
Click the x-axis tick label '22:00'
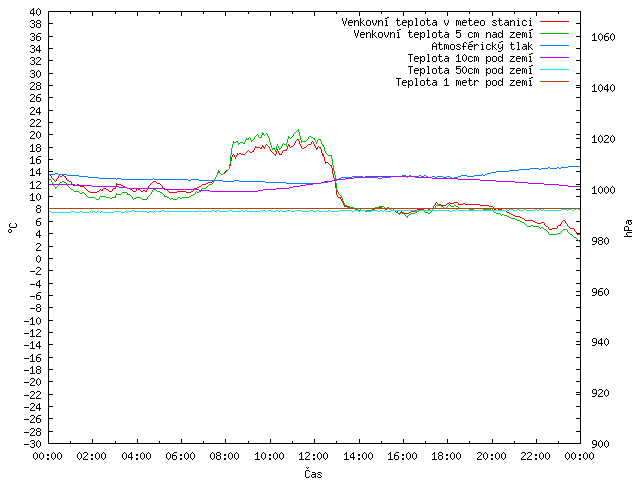(536, 456)
